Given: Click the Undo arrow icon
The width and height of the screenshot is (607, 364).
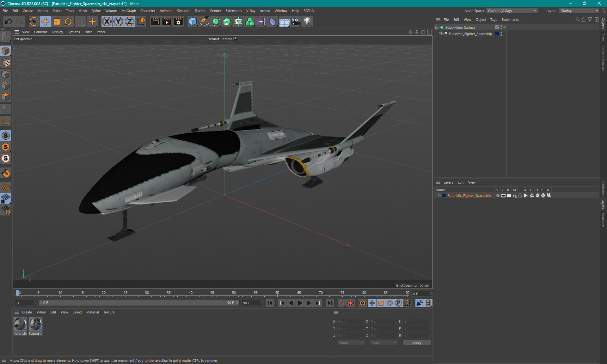Looking at the screenshot, I should click(9, 21).
